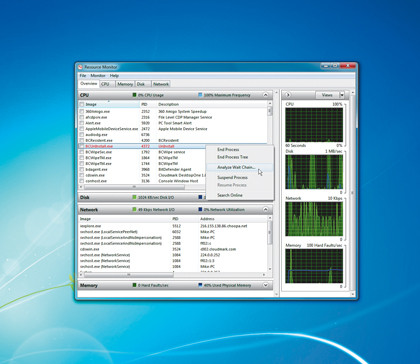Tick checkbox for bdagent.exe process
This screenshot has height=364, width=420.
click(x=82, y=169)
